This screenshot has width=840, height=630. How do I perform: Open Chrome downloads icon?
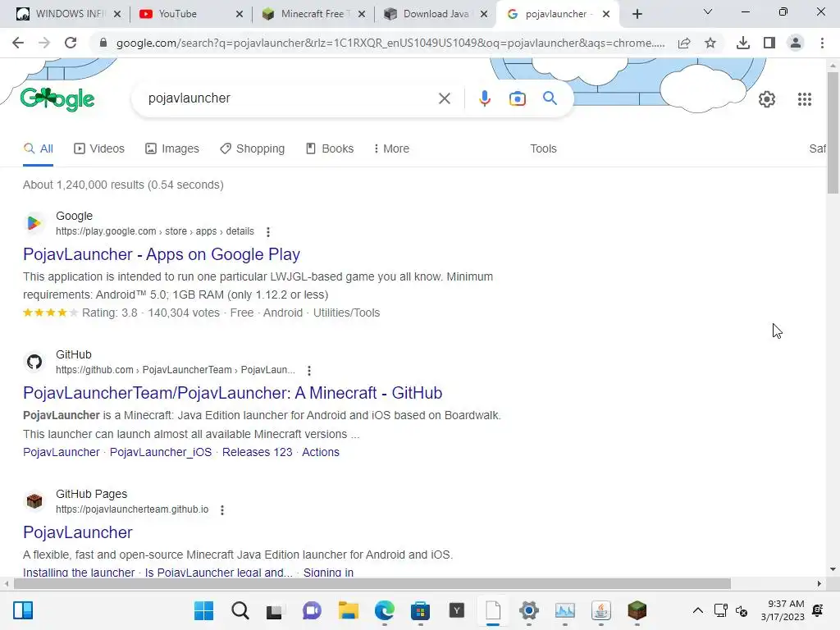point(743,43)
